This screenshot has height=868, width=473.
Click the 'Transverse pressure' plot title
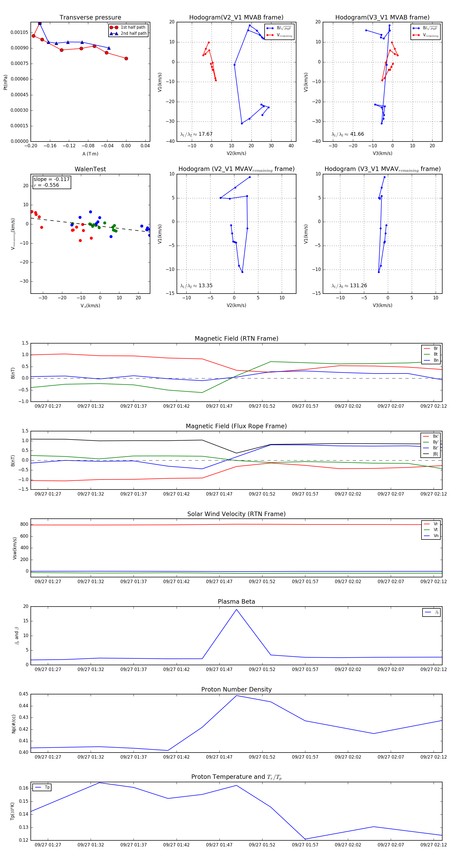(90, 18)
